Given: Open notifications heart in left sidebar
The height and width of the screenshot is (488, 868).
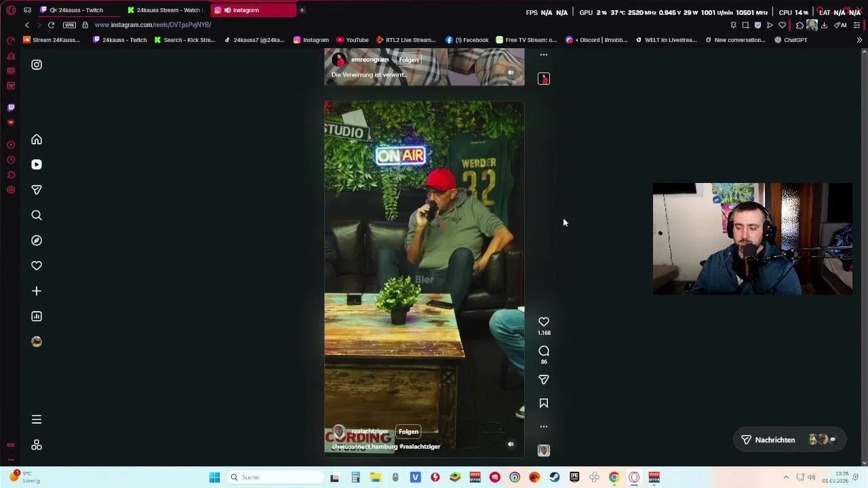Looking at the screenshot, I should [x=37, y=266].
